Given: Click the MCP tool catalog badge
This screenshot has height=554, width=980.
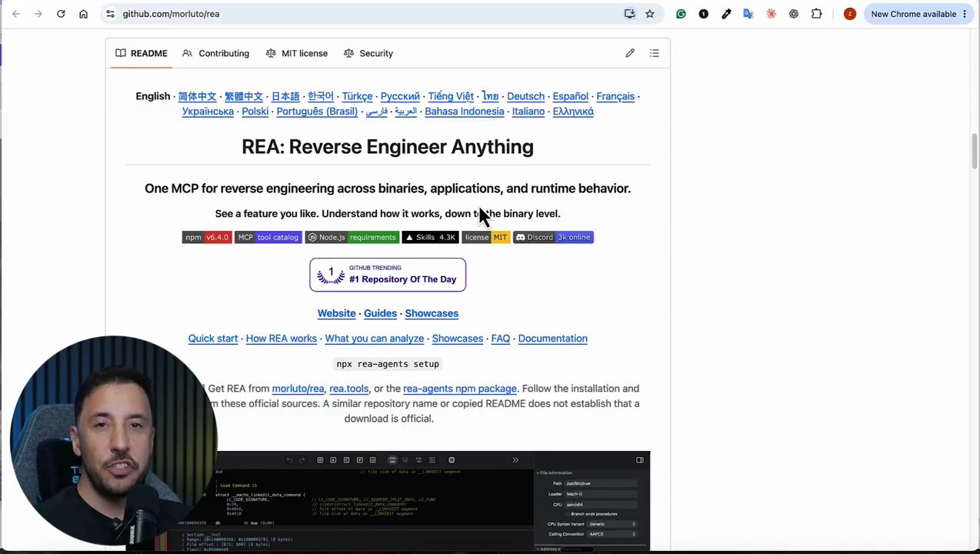Looking at the screenshot, I should click(x=268, y=237).
